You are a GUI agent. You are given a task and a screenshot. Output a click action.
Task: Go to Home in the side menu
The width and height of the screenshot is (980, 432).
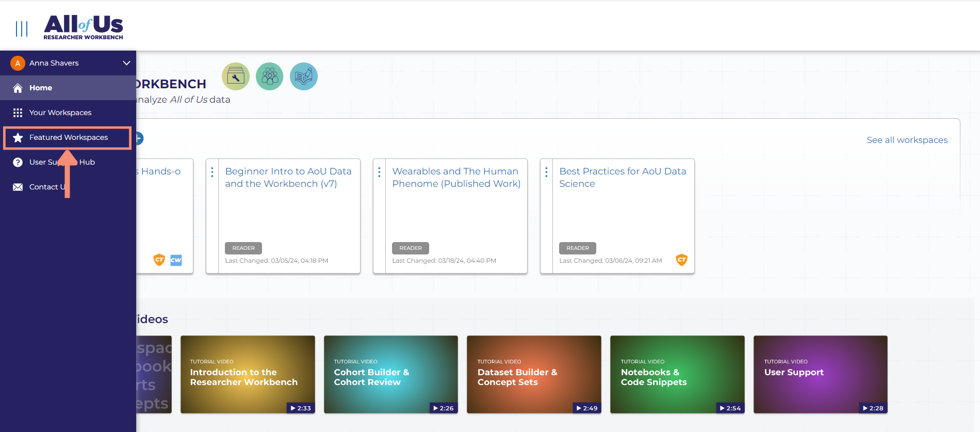click(x=68, y=88)
